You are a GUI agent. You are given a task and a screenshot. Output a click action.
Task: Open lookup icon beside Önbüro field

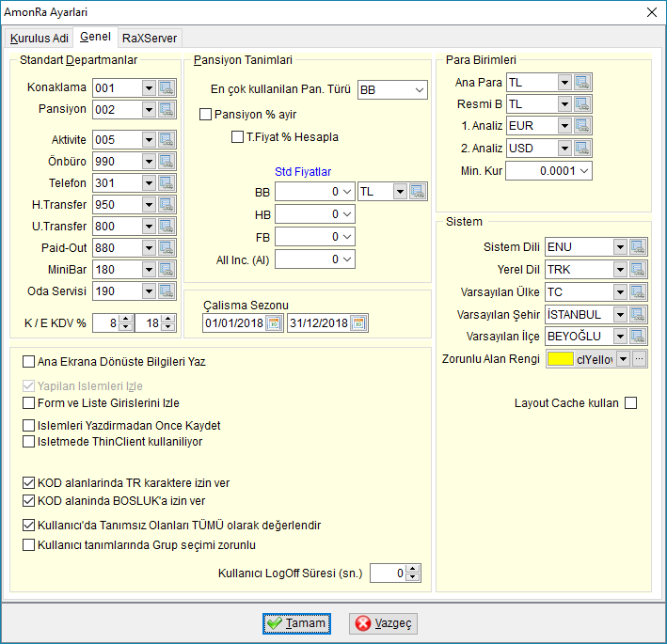coord(167,162)
